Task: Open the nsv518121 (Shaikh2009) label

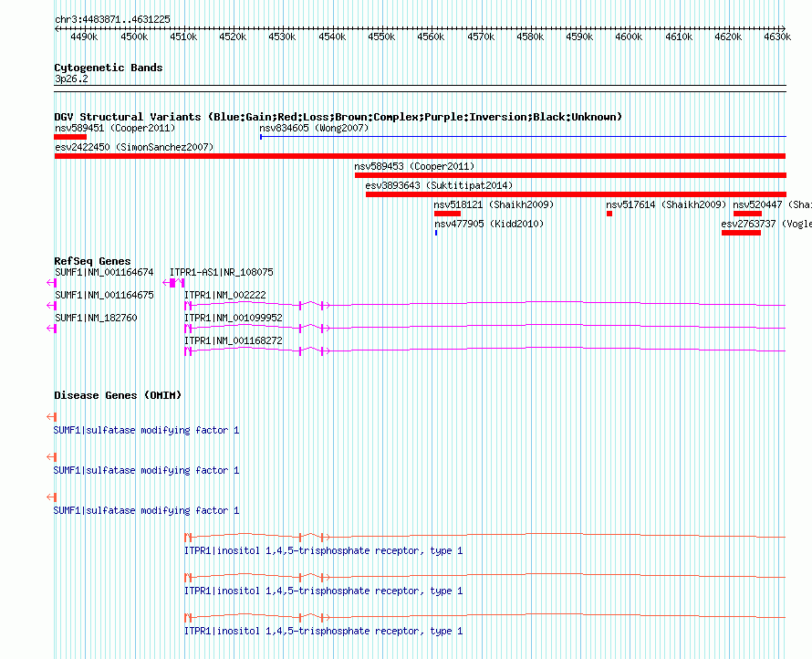Action: 494,204
